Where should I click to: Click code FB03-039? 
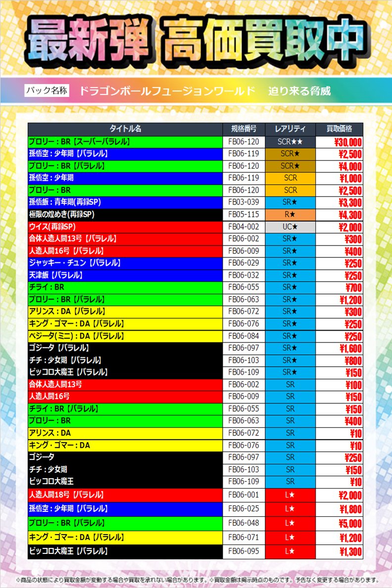[x=244, y=202]
